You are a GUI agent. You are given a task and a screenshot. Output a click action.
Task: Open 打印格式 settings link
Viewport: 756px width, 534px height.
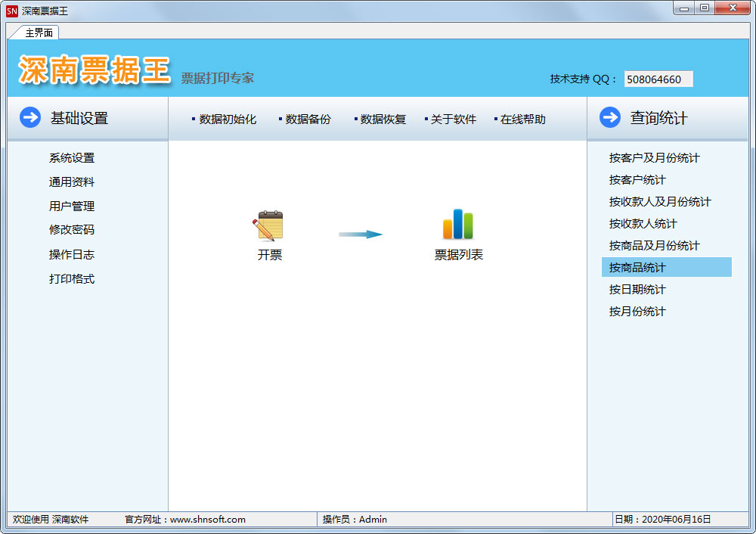pyautogui.click(x=72, y=279)
